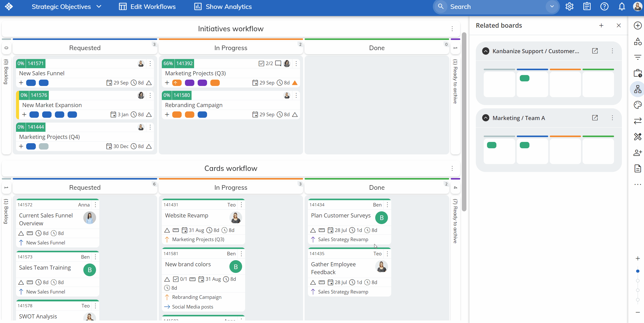Open the settings gear icon
Screen dimensions: 644x323
coord(569,7)
